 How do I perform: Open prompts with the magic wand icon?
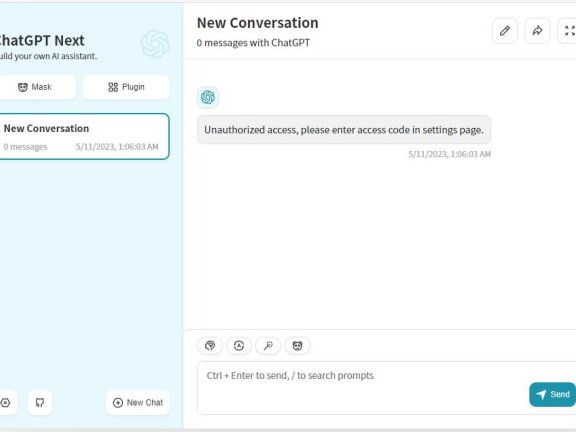(268, 346)
